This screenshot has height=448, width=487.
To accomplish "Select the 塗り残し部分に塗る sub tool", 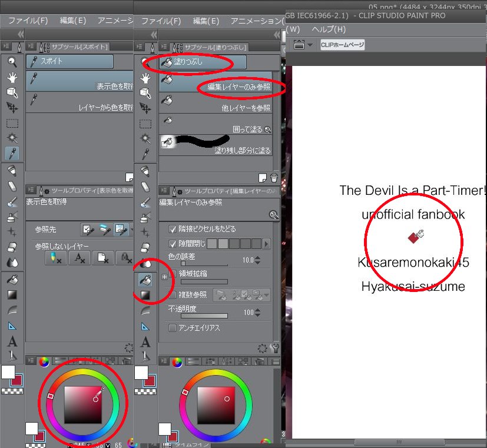I will point(216,145).
